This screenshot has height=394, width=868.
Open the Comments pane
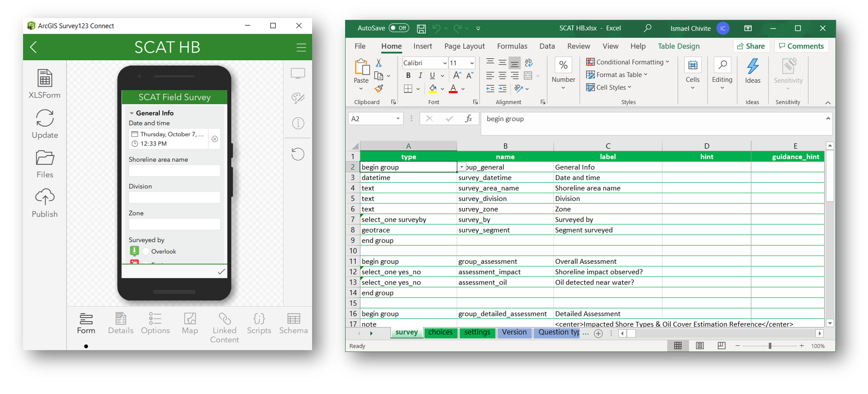pos(801,46)
